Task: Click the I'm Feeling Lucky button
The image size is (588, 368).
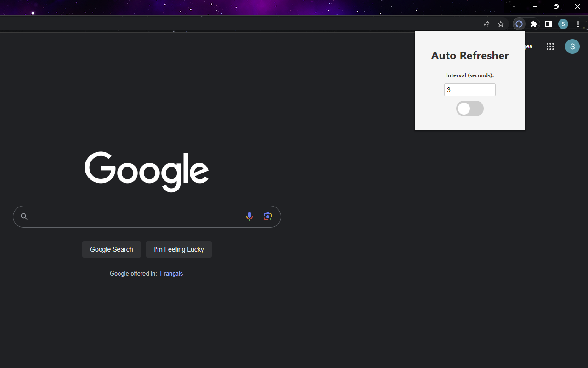Action: tap(179, 249)
